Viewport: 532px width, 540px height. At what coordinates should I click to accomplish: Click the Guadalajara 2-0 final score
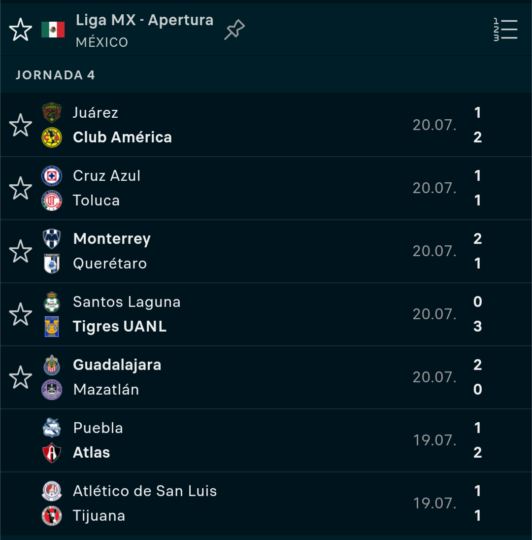point(478,377)
